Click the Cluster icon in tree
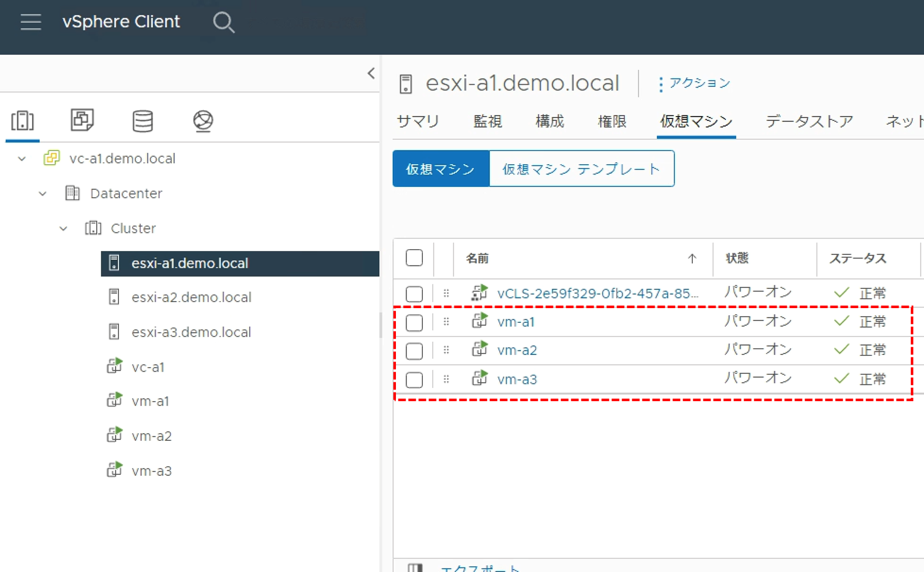The height and width of the screenshot is (572, 924). (x=93, y=228)
